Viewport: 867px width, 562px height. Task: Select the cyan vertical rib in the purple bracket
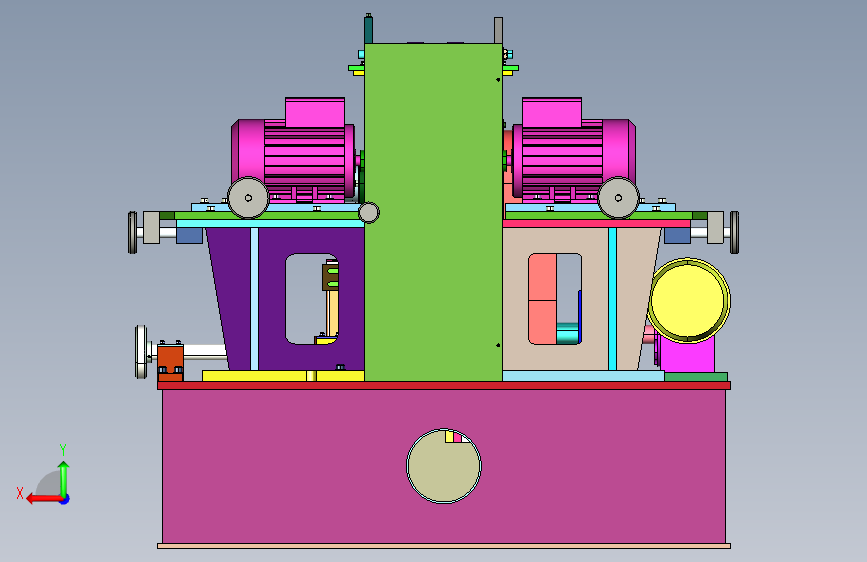(254, 299)
